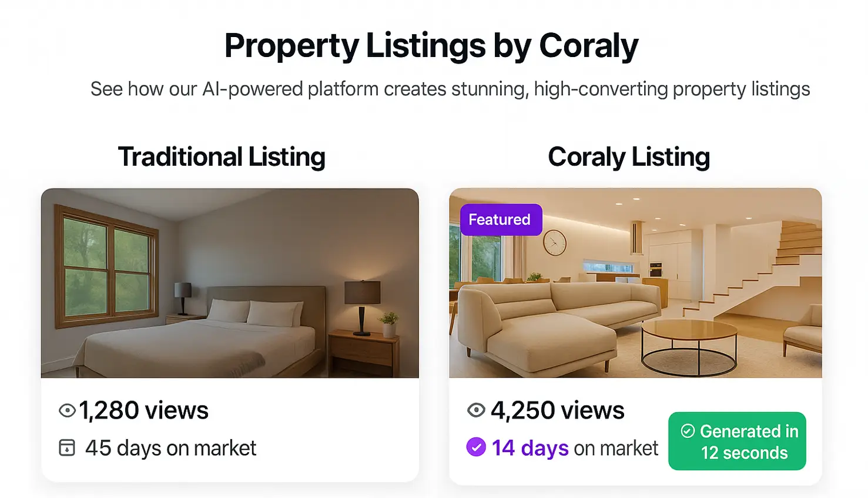Click the Generated in 12 seconds badge

[x=737, y=441]
